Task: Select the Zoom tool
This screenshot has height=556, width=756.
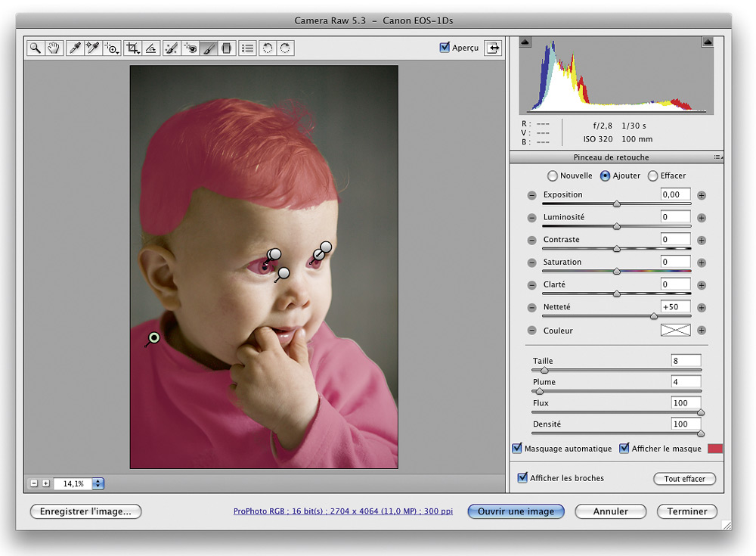Action: coord(36,48)
